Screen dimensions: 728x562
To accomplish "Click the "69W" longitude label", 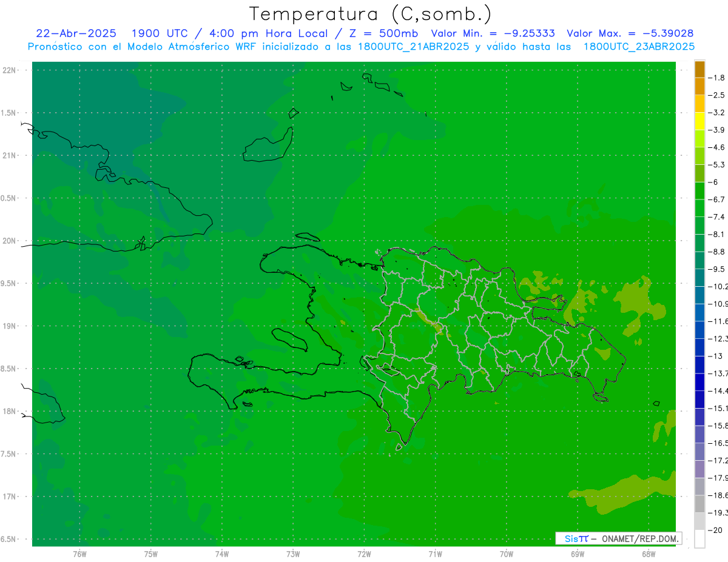I will 577,554.
